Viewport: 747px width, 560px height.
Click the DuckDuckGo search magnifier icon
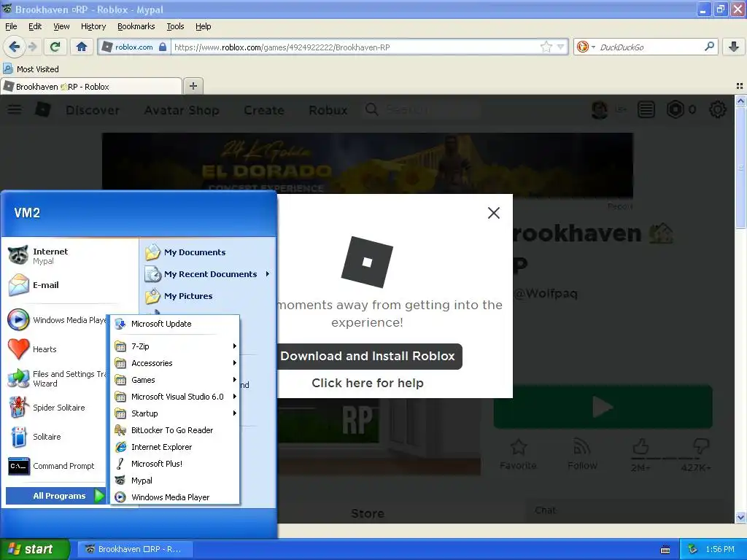(709, 47)
